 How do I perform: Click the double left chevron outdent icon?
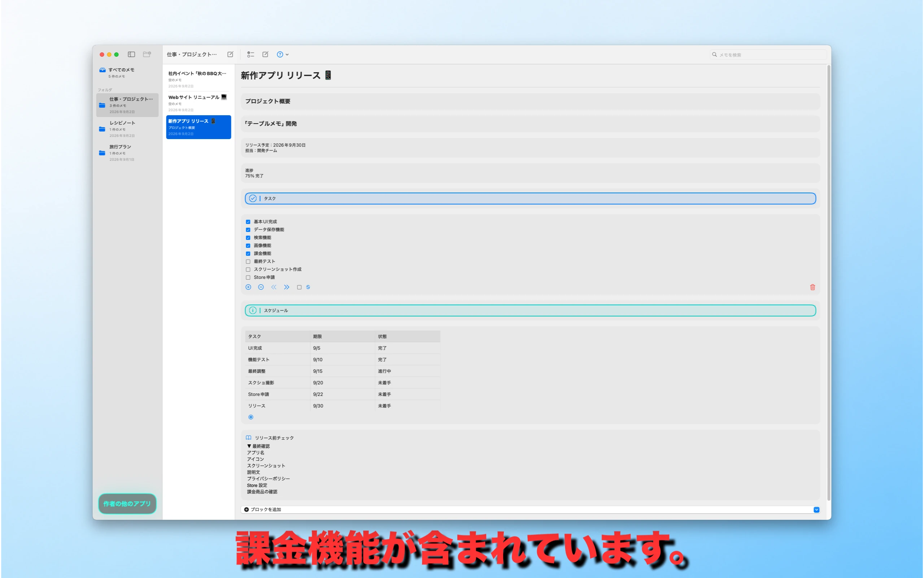tap(274, 287)
